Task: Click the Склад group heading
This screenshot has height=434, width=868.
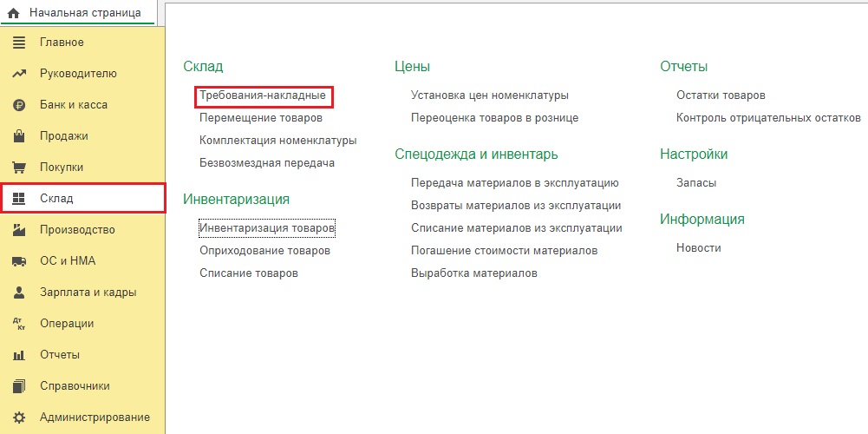Action: (x=203, y=67)
